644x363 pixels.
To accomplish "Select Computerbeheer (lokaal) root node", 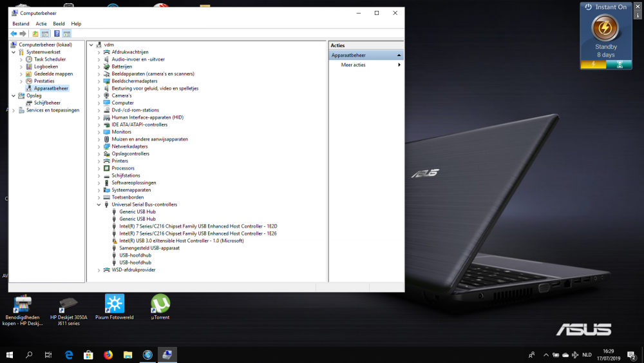I will point(45,44).
